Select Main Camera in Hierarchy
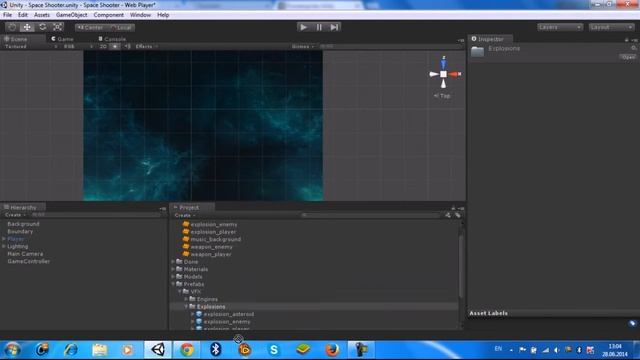 25,254
